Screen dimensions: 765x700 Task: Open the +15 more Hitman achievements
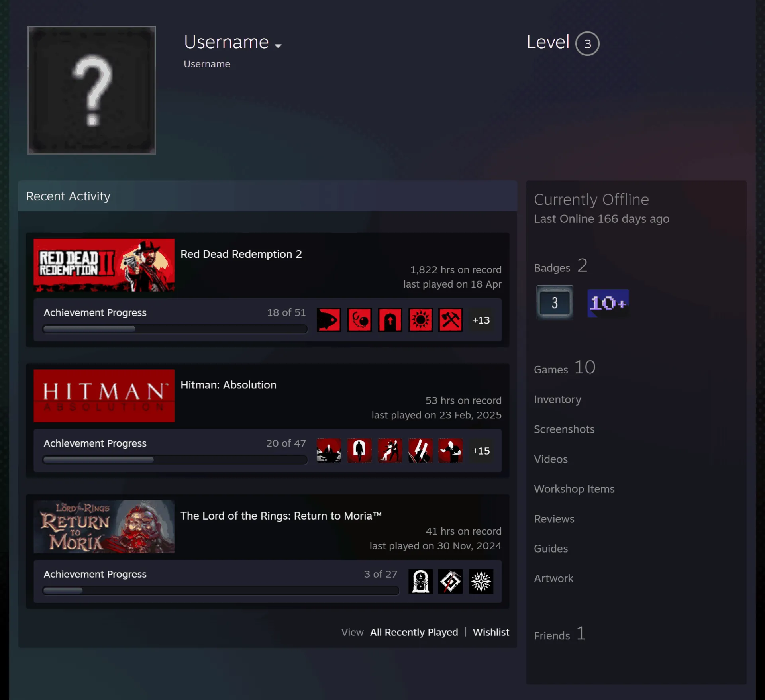coord(481,451)
